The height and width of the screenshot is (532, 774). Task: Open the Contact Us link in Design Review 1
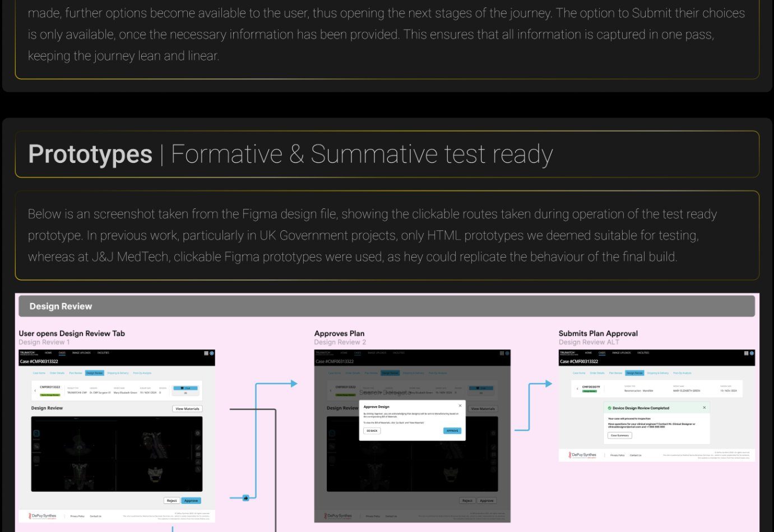point(95,516)
